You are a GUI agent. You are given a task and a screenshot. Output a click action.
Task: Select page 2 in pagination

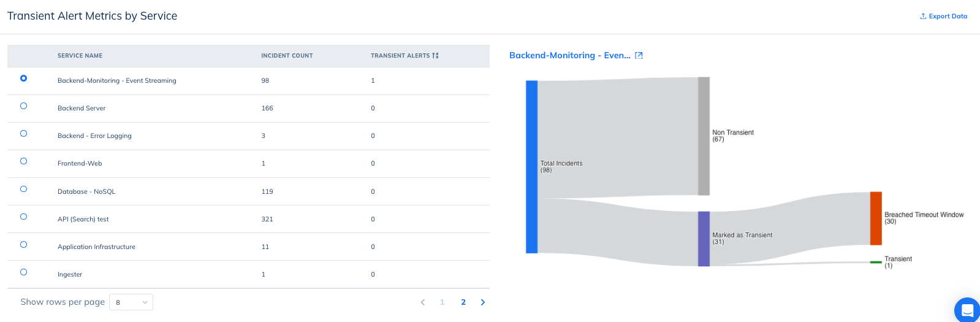(463, 302)
